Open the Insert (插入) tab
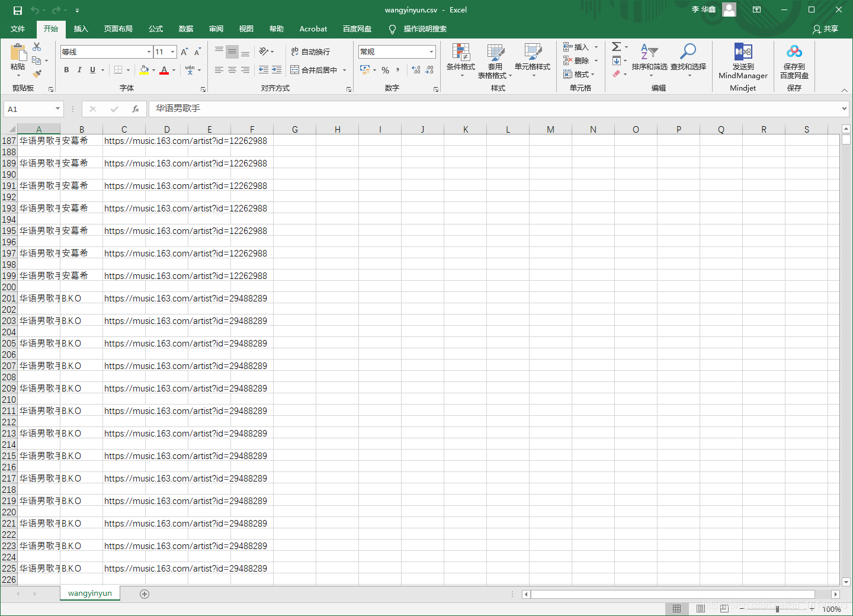 click(81, 29)
